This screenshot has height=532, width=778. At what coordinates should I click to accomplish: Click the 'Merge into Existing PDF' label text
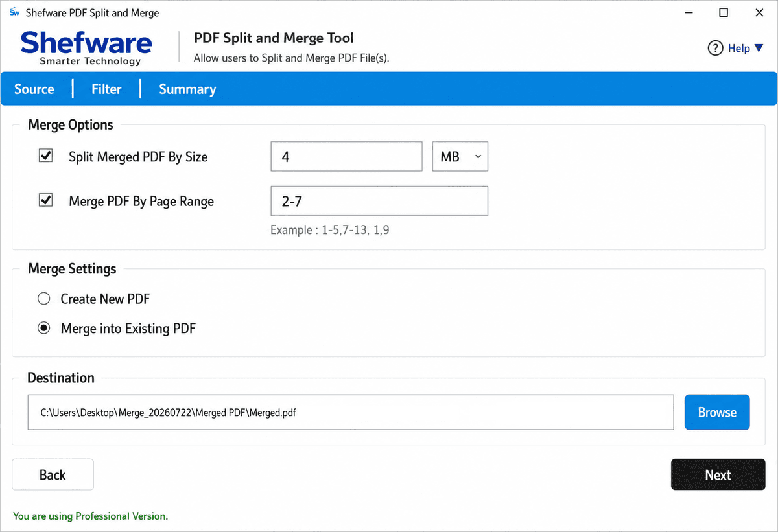(128, 329)
